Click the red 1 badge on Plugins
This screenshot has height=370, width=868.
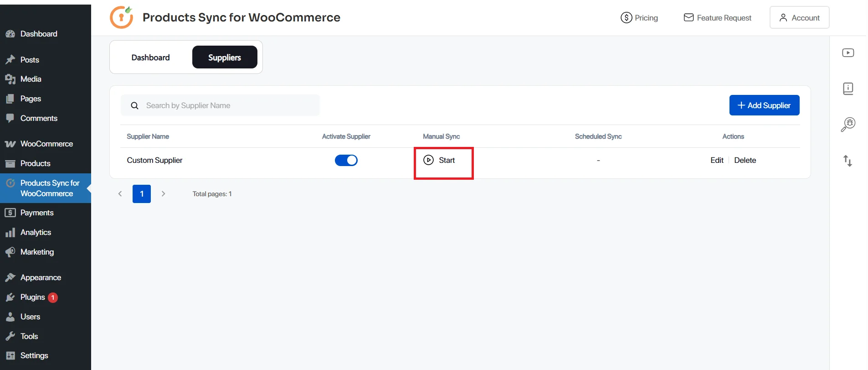pos(53,297)
